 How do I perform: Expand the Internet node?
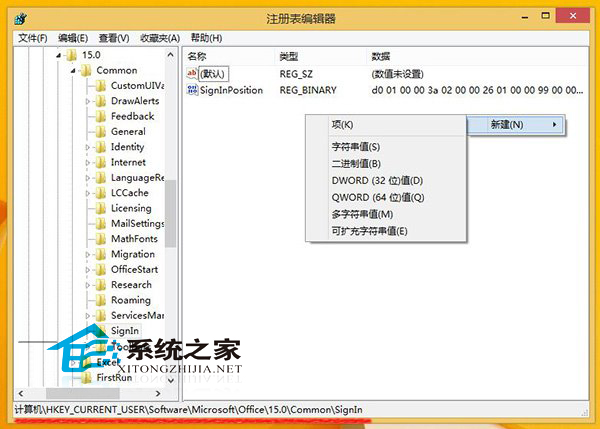[88, 163]
